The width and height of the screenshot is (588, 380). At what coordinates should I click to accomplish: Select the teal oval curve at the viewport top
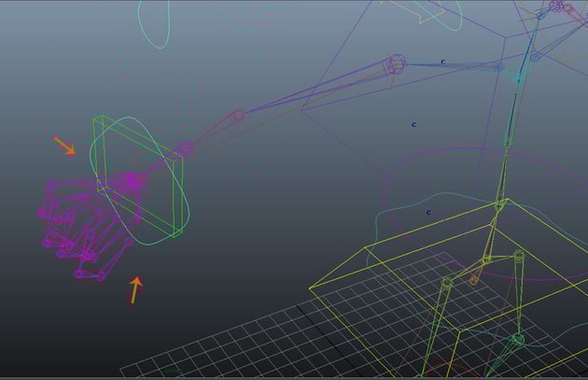coord(154,24)
